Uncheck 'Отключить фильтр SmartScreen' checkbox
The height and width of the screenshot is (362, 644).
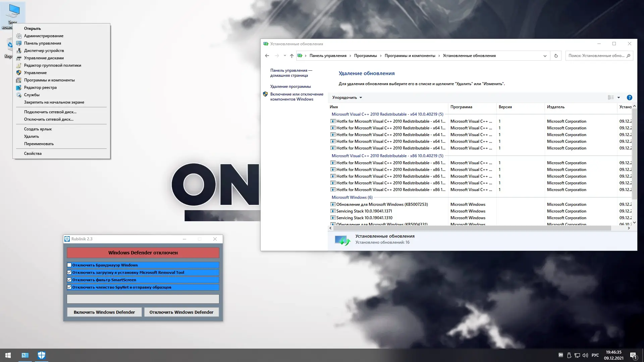click(69, 280)
